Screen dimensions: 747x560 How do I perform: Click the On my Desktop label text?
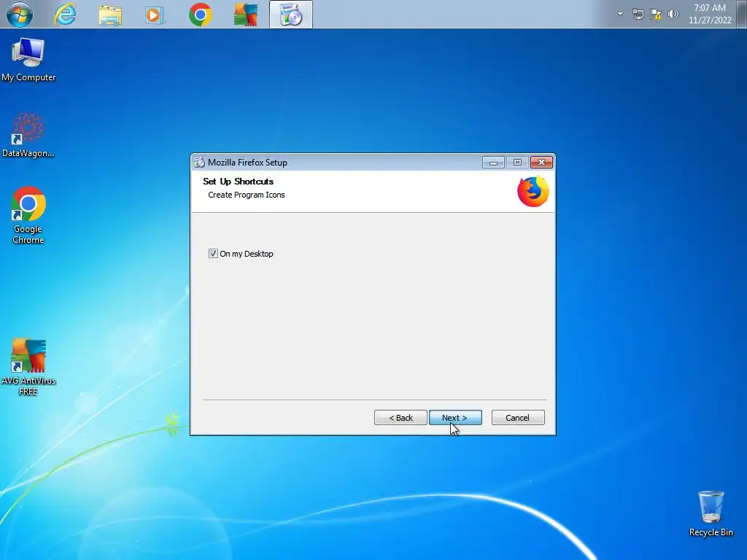247,254
